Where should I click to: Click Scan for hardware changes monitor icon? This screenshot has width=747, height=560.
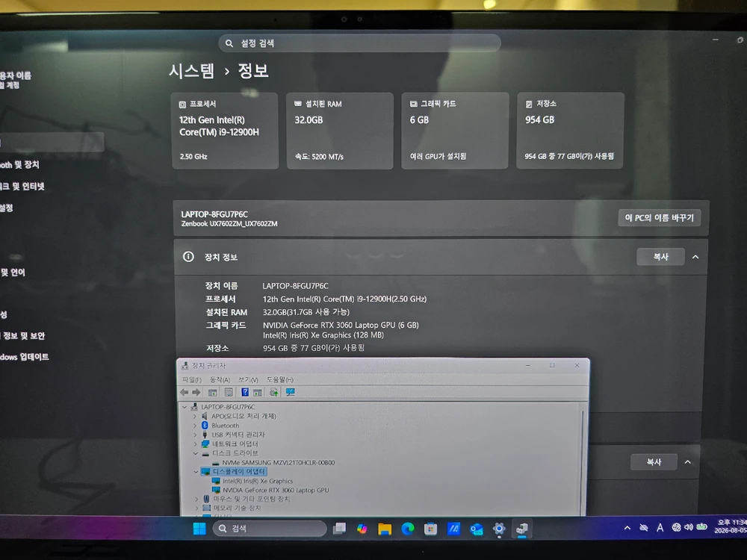tap(290, 392)
